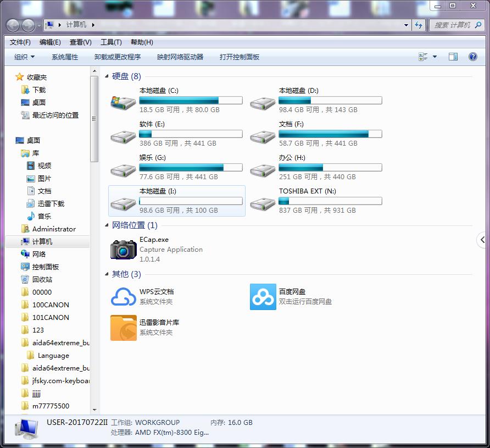
Task: Select 计算机 in the sidebar
Action: (x=47, y=241)
